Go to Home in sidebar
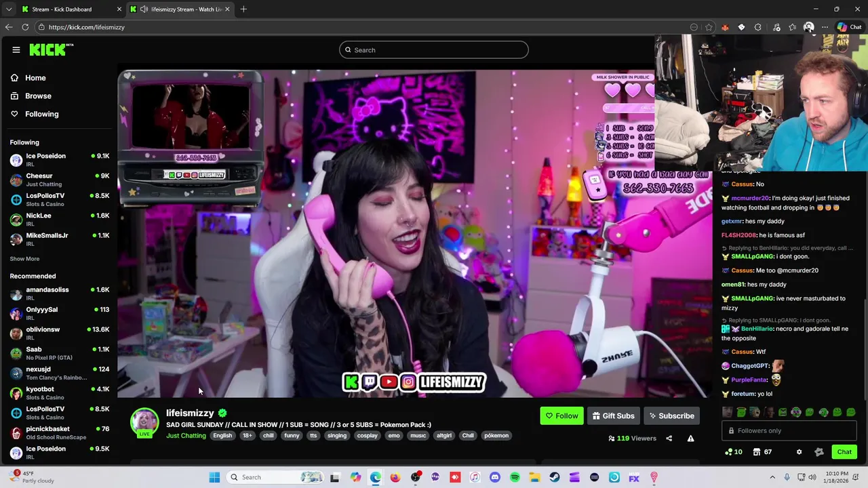The width and height of the screenshot is (868, 488). 28,78
